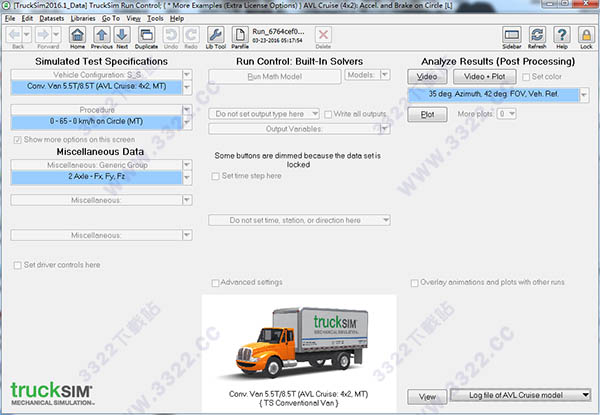Screen dimensions: 600x415
Task: Click the Run_6764cef0 dataset title field
Action: (278, 32)
